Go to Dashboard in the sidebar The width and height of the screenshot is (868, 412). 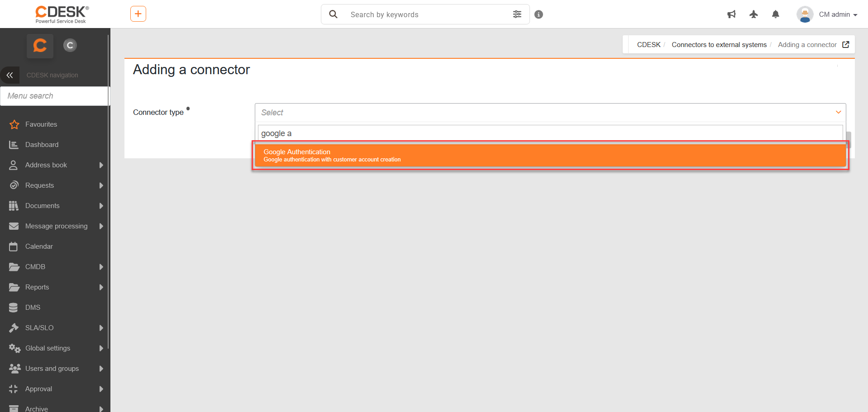pos(42,145)
